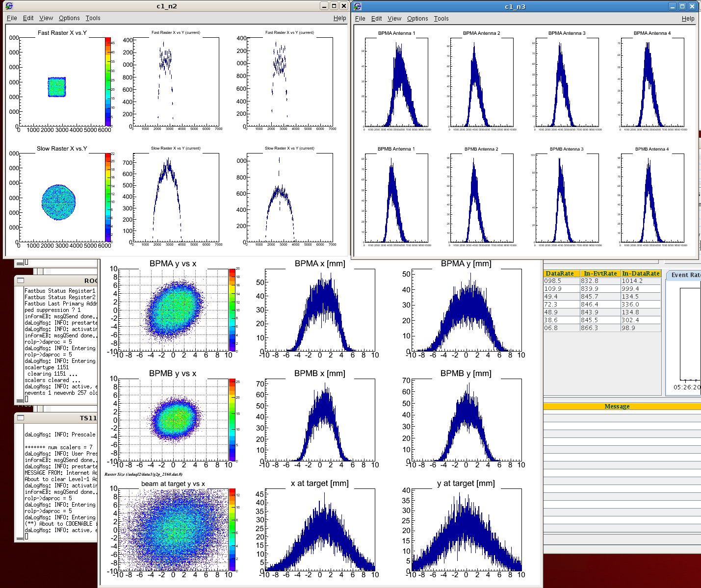Select the BPMB y vs x color palette
The height and width of the screenshot is (588, 701).
click(x=232, y=420)
